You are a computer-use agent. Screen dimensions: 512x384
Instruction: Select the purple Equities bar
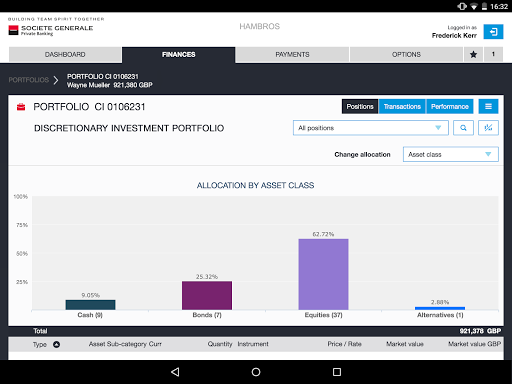(323, 274)
